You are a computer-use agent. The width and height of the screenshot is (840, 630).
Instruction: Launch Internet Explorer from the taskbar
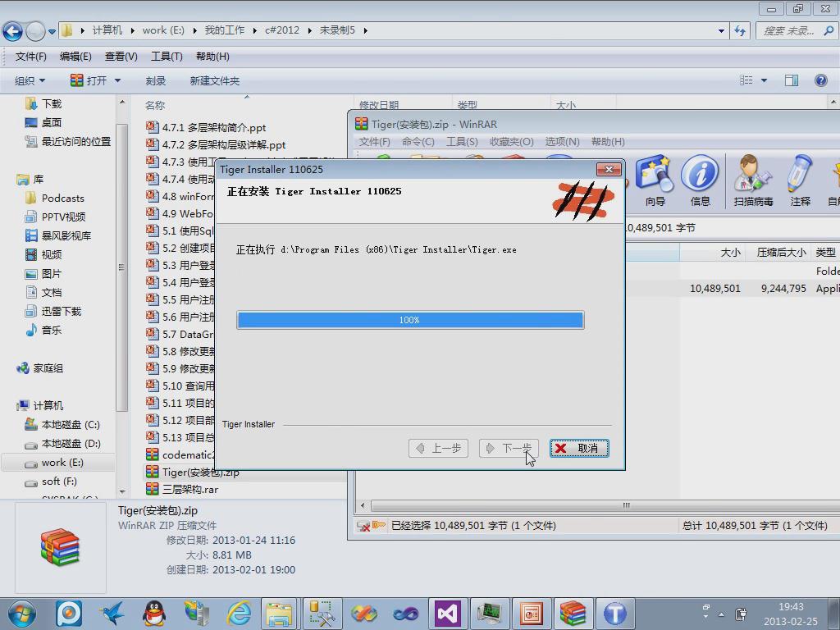(x=239, y=614)
